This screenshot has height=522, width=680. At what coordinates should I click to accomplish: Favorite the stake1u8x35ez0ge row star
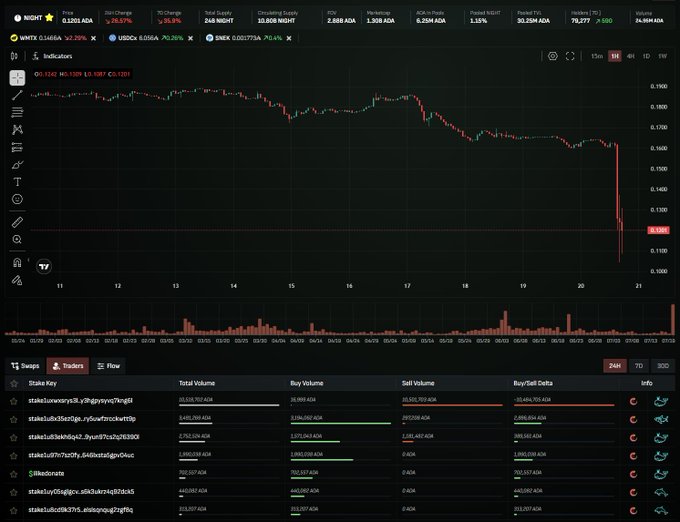tap(14, 419)
